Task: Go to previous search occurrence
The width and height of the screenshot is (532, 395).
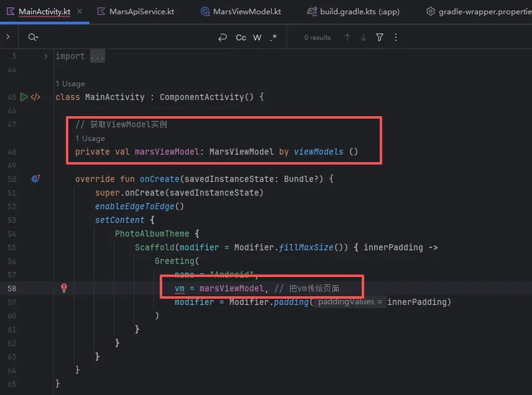Action: point(347,37)
